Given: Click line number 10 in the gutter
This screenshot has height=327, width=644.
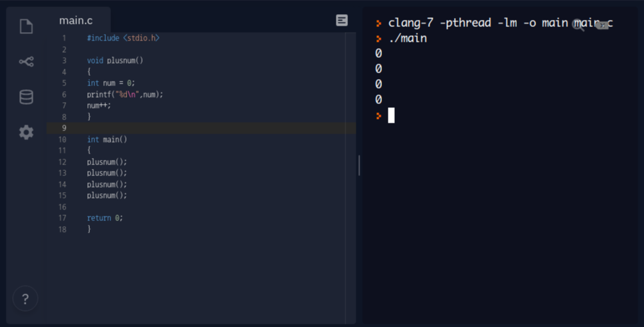Looking at the screenshot, I should point(62,139).
